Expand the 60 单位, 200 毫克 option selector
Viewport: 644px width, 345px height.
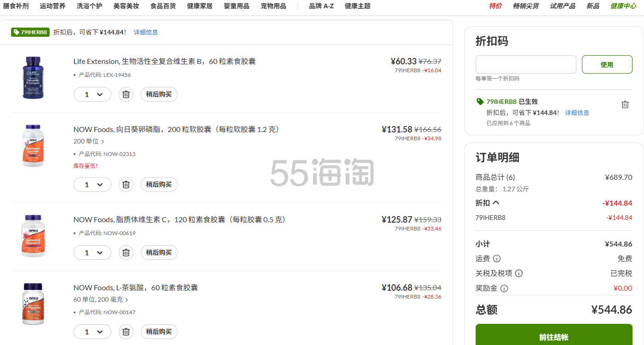(101, 299)
